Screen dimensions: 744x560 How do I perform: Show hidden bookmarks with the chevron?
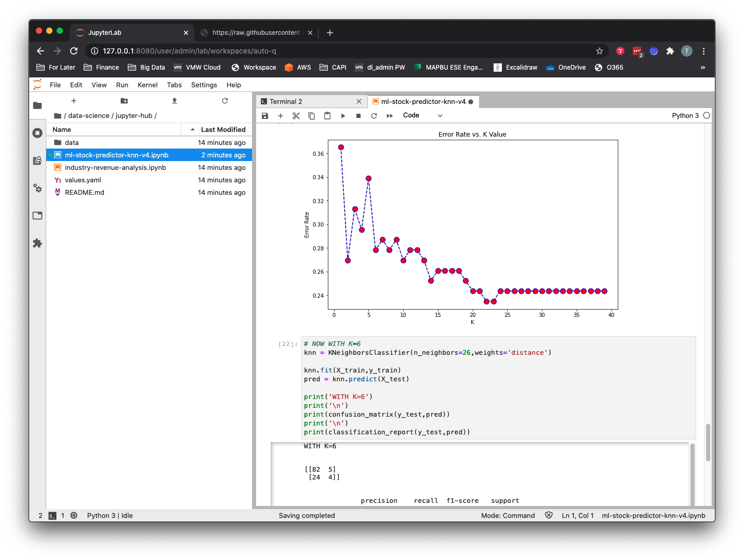tap(702, 68)
